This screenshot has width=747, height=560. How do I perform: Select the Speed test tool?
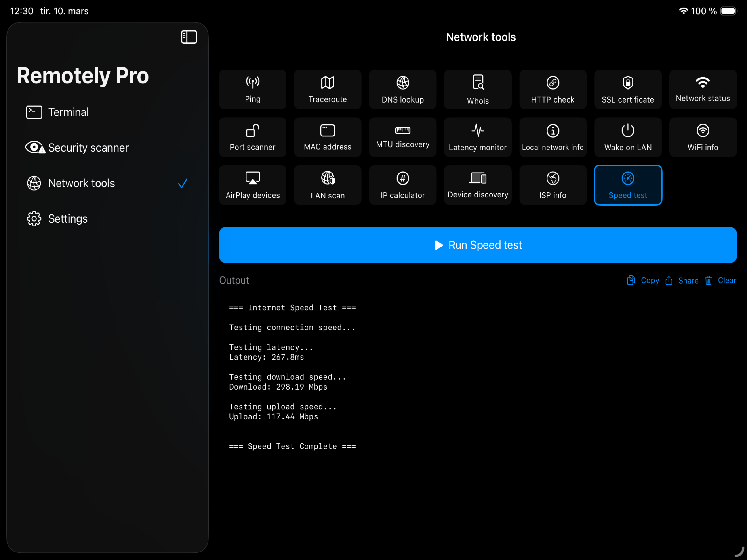tap(628, 185)
